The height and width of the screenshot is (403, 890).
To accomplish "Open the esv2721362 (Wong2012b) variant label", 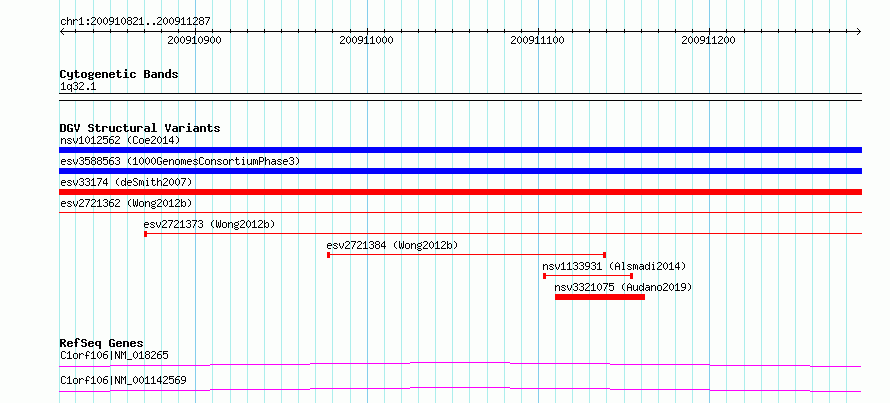I will click(x=125, y=203).
